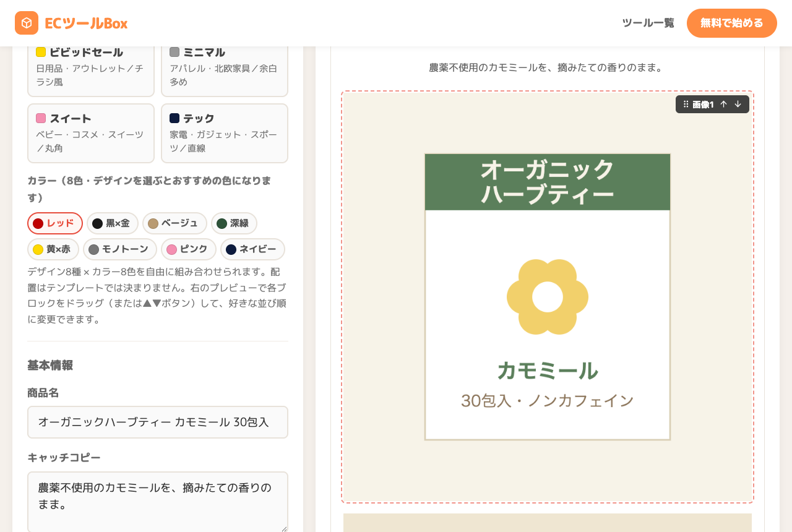The height and width of the screenshot is (532, 792).
Task: Apply the ネイビー color chip
Action: pos(252,249)
